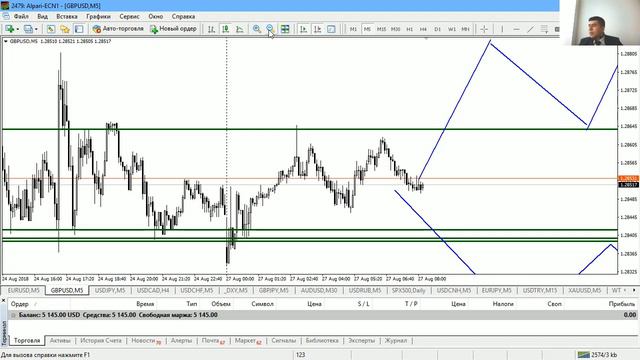Select the M1 timeframe
Screen dimensions: 640x360
tap(353, 29)
